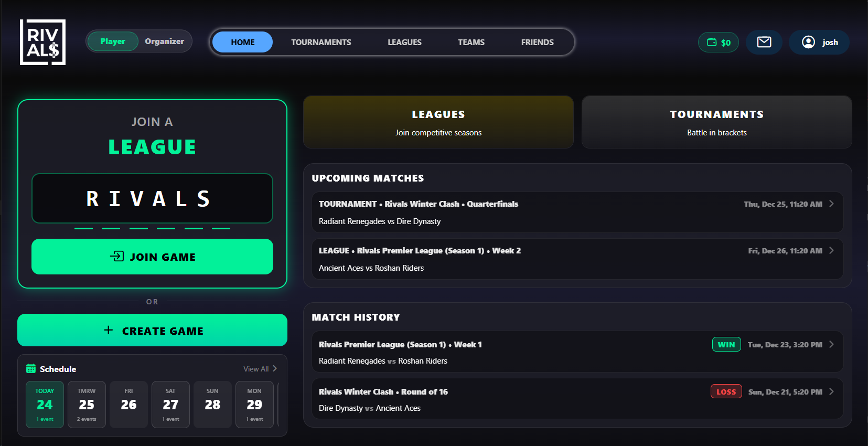The width and height of the screenshot is (868, 446).
Task: Click the LOSS badge in match history
Action: tap(726, 392)
